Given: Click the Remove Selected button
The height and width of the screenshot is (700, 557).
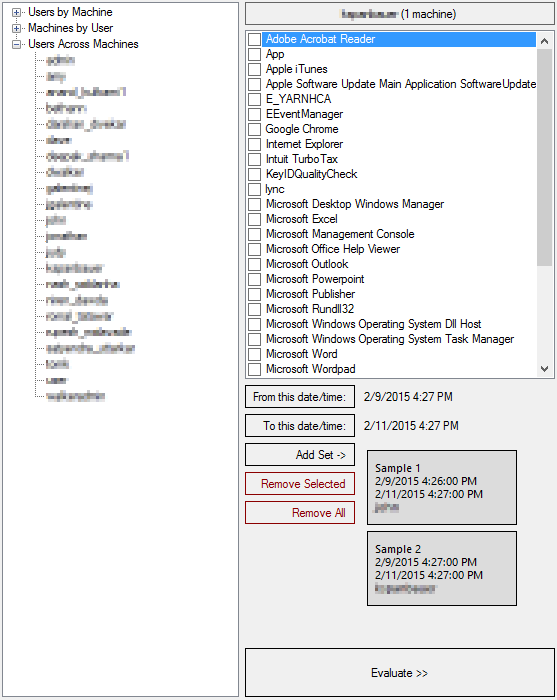Looking at the screenshot, I should pos(300,483).
